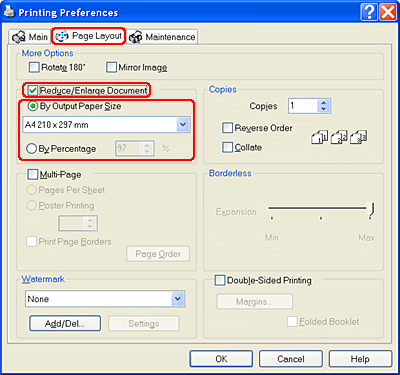
Task: Click the third collate page-stack icon
Action: coord(359,137)
